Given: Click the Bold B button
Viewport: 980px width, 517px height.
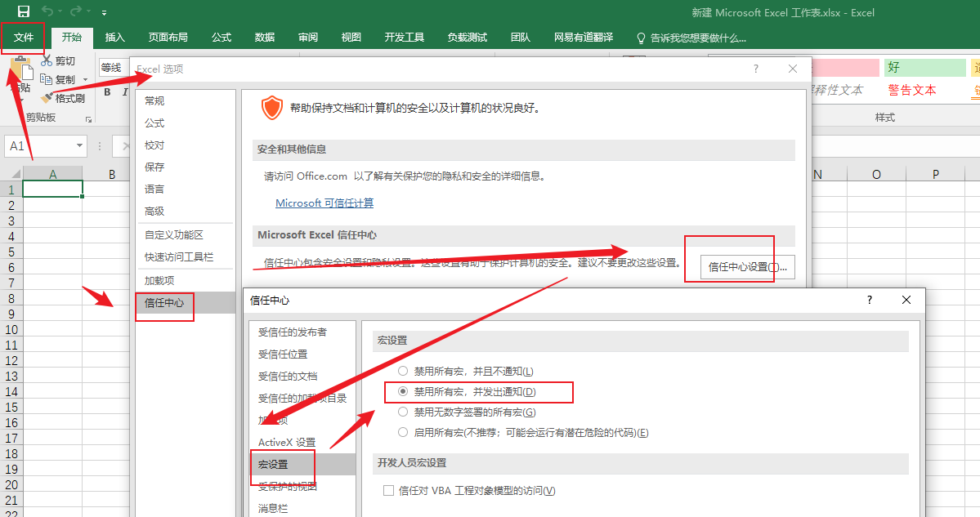Looking at the screenshot, I should 108,91.
